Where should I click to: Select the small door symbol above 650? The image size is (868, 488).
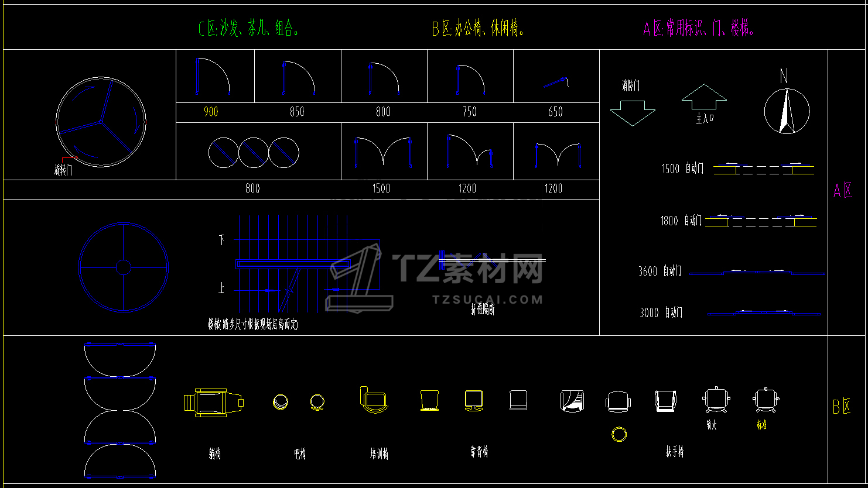pyautogui.click(x=556, y=83)
